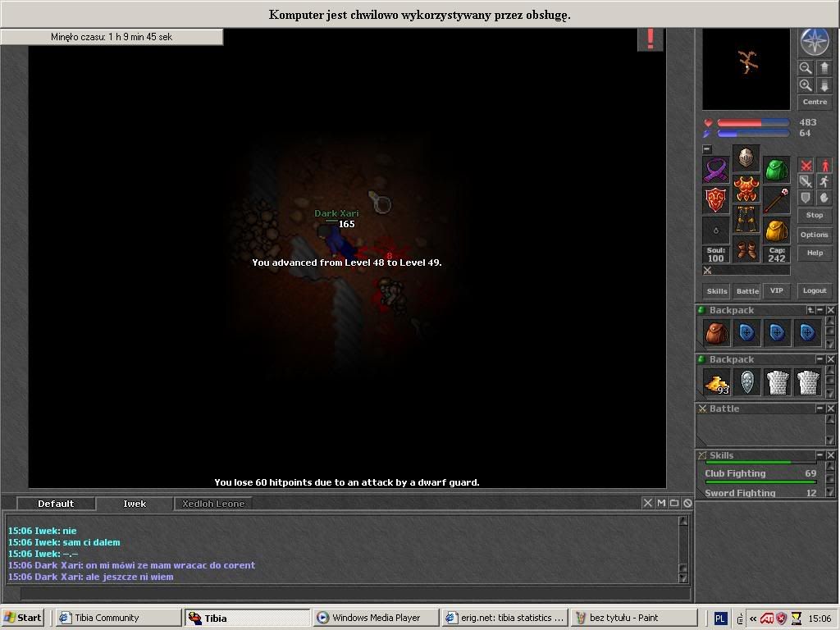Click the blue mana bar
This screenshot has width=840, height=630.
[753, 133]
